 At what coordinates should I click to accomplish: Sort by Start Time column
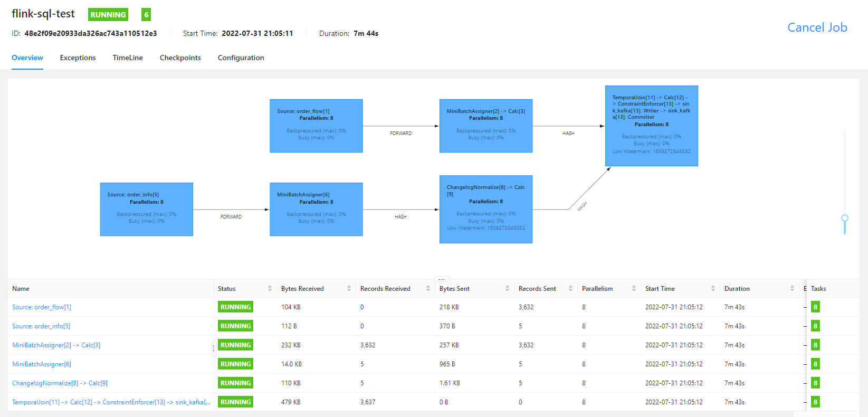[x=713, y=288]
